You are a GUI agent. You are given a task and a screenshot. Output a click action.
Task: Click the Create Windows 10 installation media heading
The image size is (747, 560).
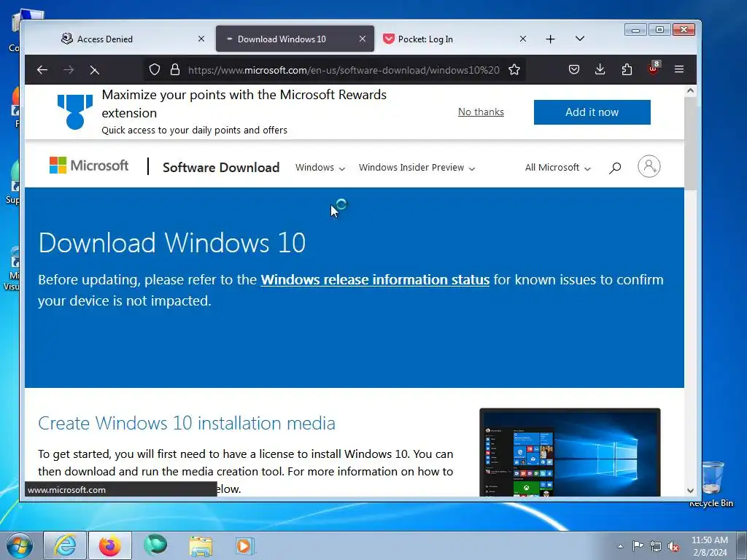coord(186,423)
